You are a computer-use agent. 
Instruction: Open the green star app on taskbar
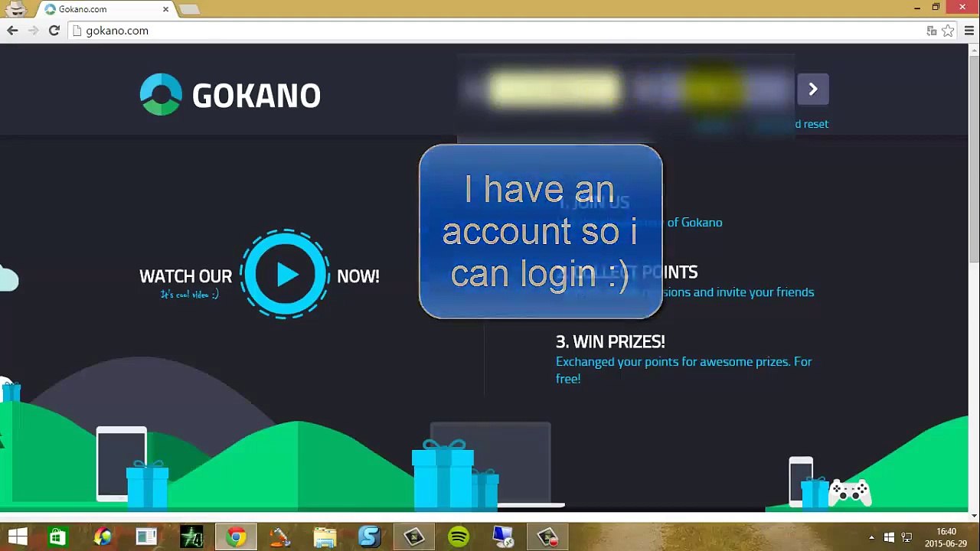click(191, 537)
